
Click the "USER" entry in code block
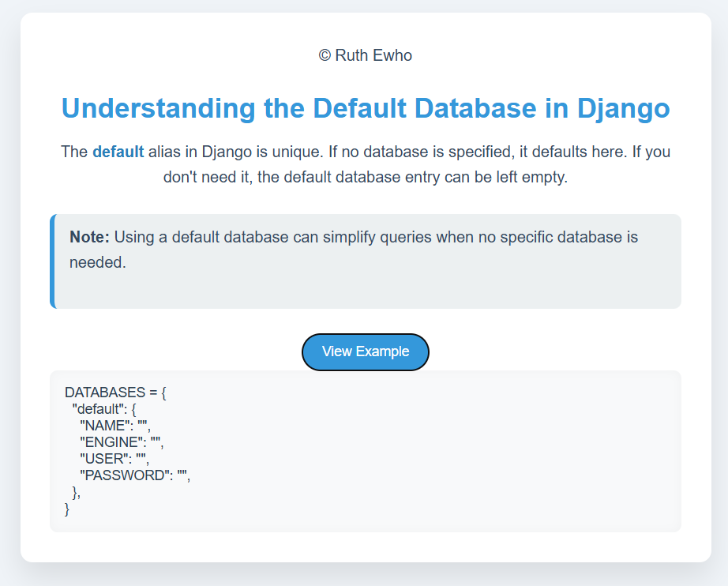(x=114, y=459)
